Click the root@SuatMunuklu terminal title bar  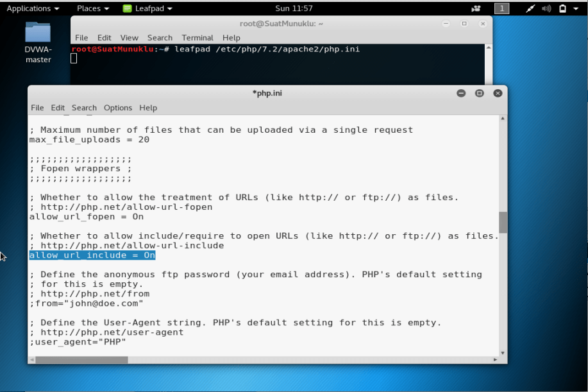click(x=281, y=24)
